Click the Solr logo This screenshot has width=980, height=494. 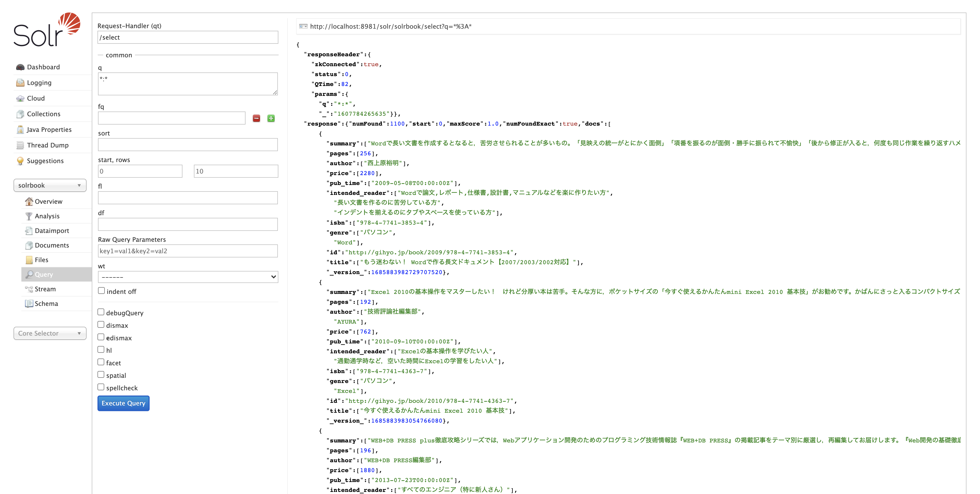click(x=47, y=30)
